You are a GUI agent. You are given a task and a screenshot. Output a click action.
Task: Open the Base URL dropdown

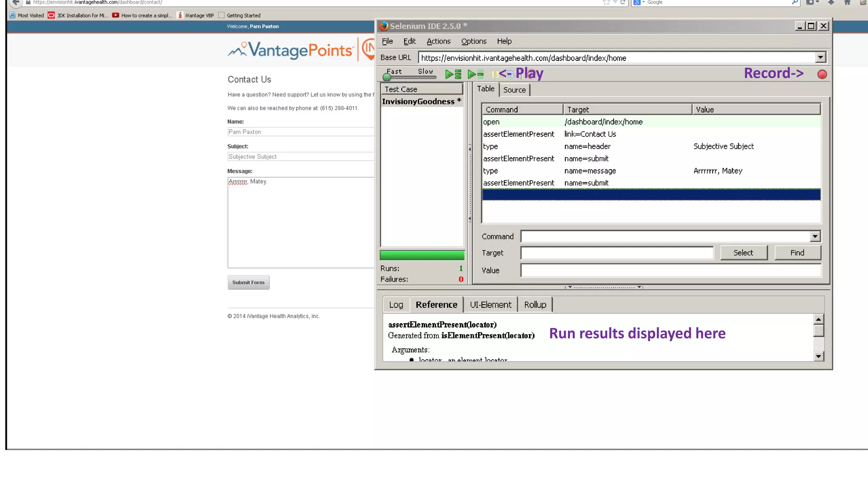pos(821,58)
